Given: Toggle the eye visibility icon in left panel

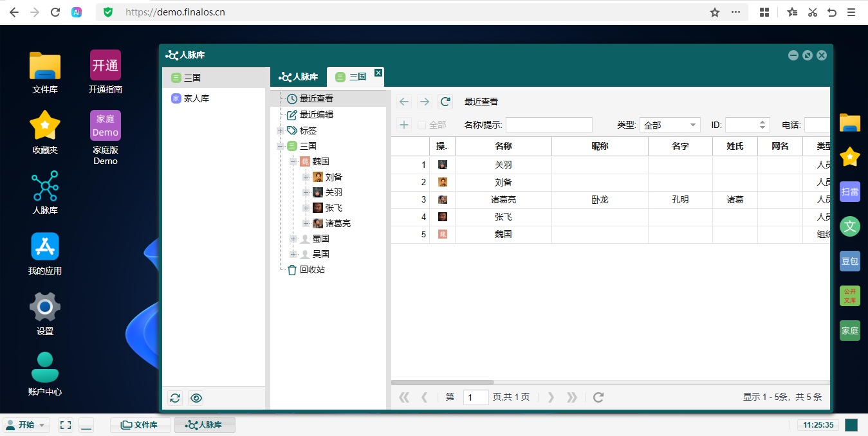Looking at the screenshot, I should click(196, 398).
